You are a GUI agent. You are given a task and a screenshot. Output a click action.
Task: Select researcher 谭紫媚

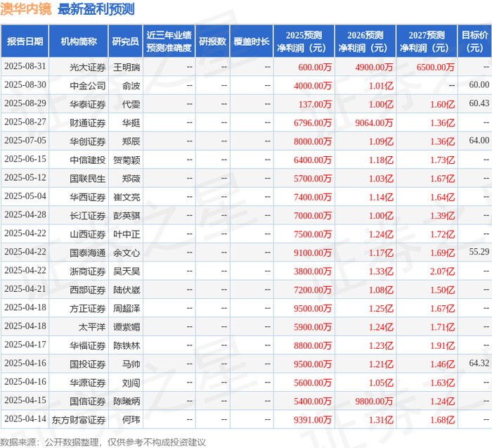click(127, 327)
